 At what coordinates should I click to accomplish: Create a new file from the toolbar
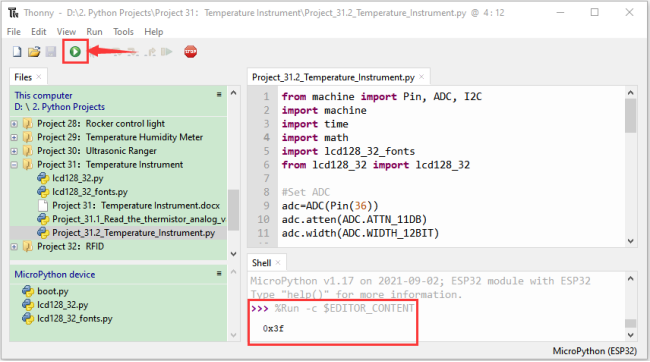(17, 52)
